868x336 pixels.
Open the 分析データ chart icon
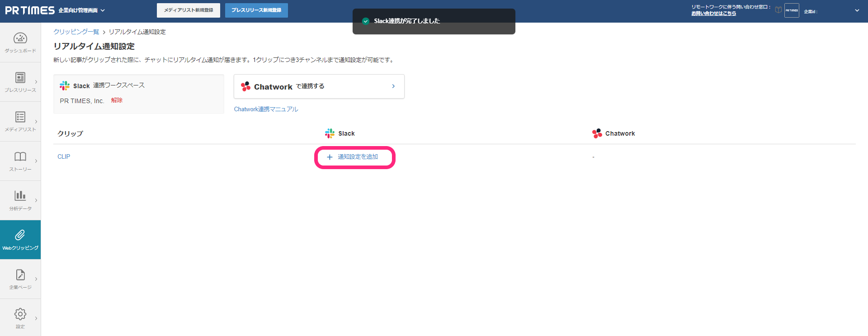(20, 195)
